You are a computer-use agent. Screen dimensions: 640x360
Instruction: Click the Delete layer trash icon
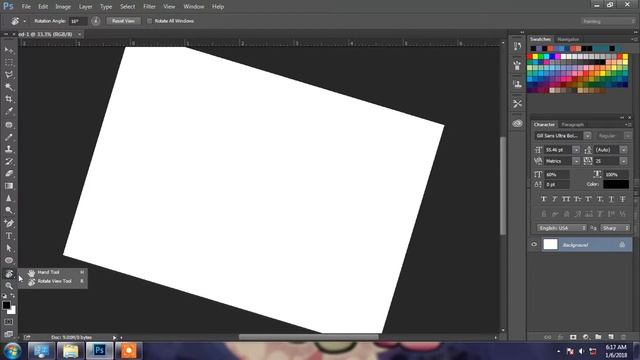tap(623, 337)
